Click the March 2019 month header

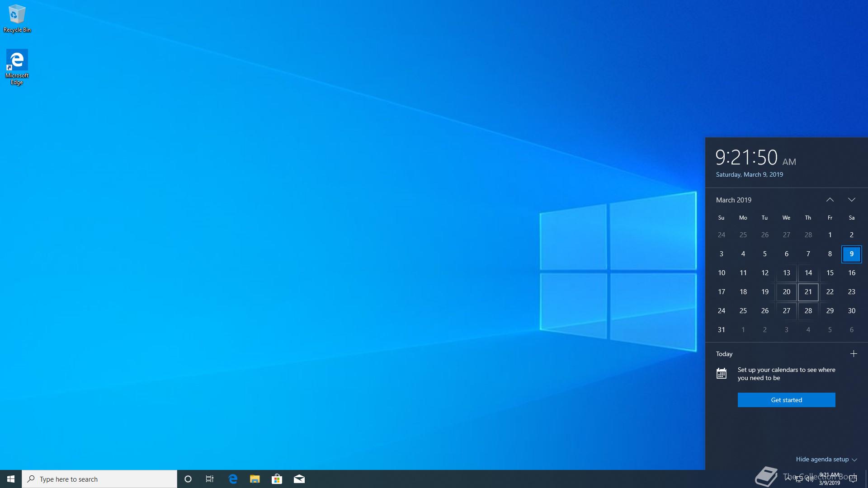(x=734, y=200)
